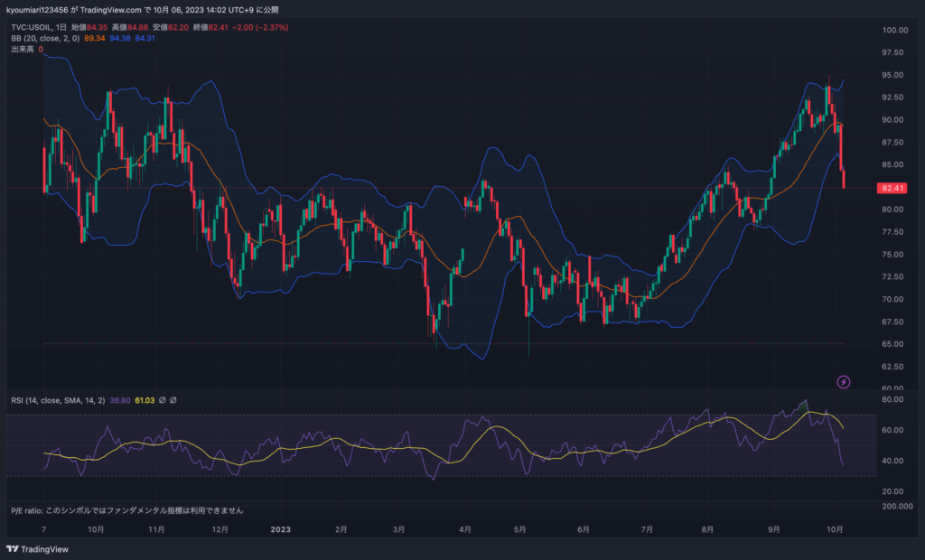Click the 100.00 level on the price axis

point(895,30)
